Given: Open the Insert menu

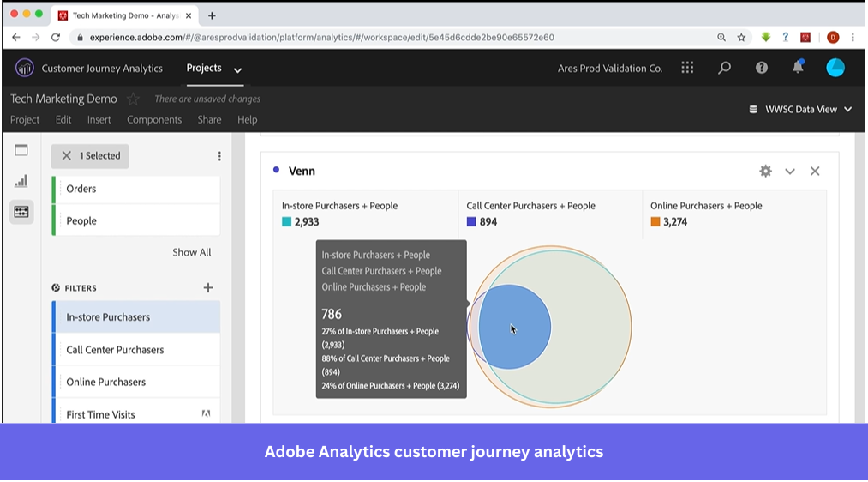Looking at the screenshot, I should pyautogui.click(x=99, y=120).
